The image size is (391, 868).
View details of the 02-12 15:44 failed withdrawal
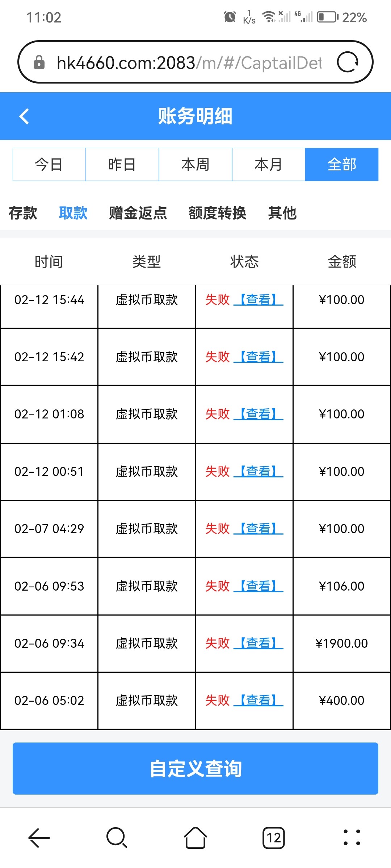[258, 300]
